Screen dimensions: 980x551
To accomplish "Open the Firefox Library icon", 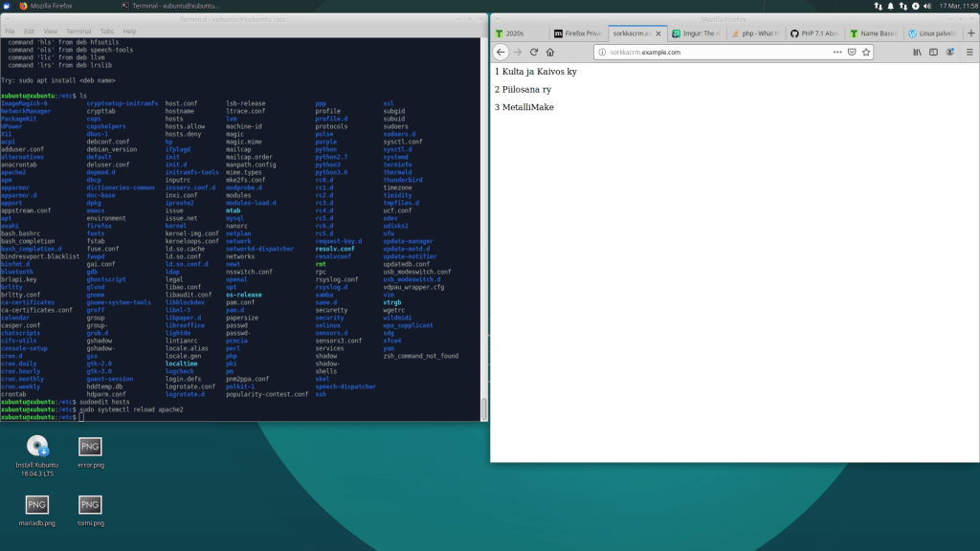I will [x=916, y=52].
